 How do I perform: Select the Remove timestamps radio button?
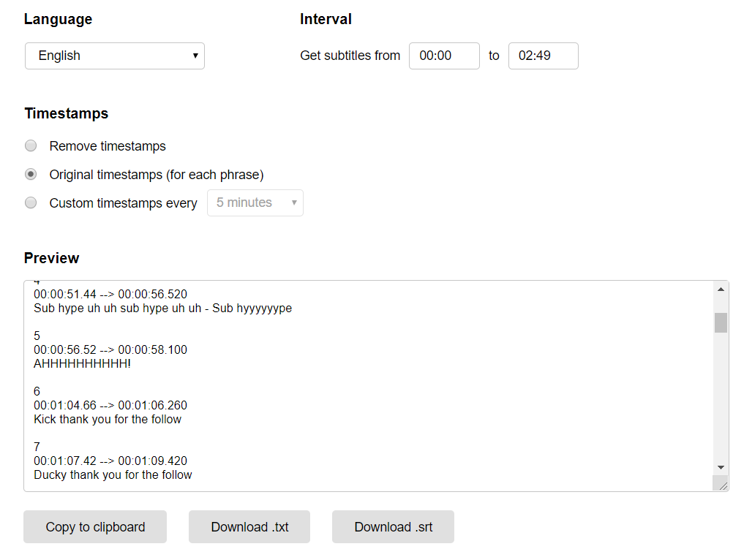[31, 145]
